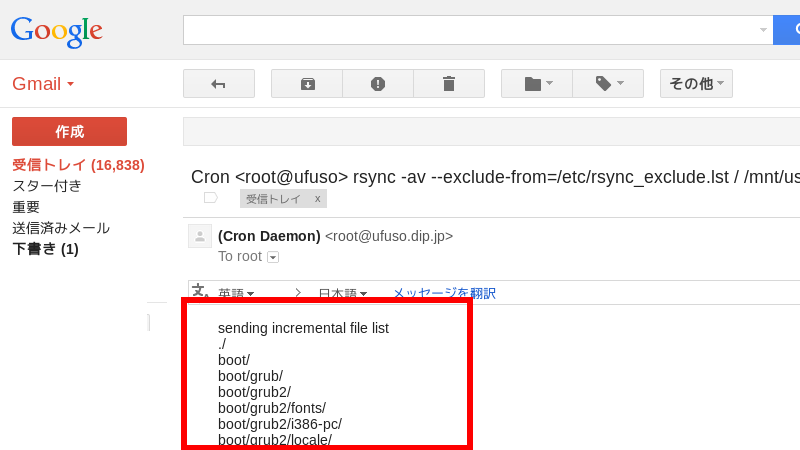Toggle the importance marker beside the subject
Viewport: 800px width, 450px height.
pos(210,198)
